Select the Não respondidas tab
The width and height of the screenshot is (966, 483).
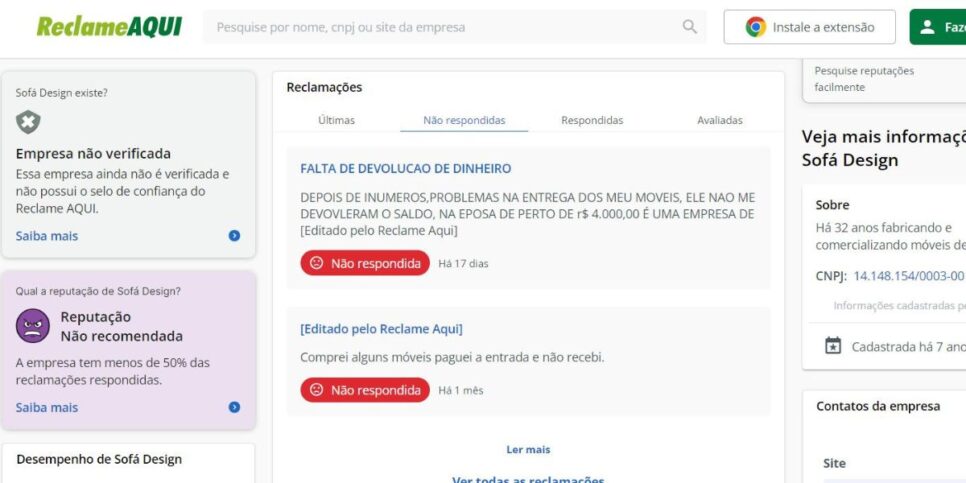pos(464,120)
